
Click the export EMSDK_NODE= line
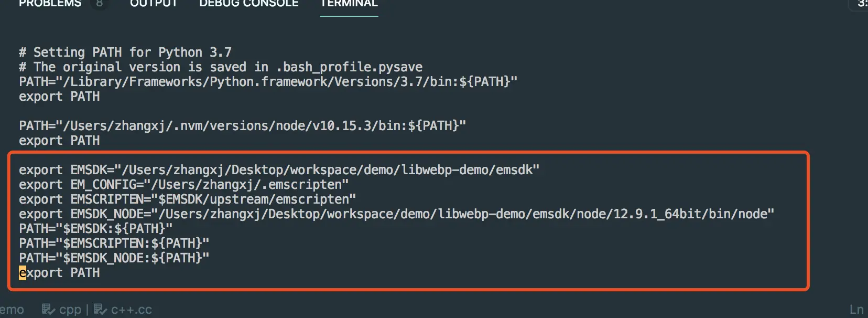[x=396, y=214]
